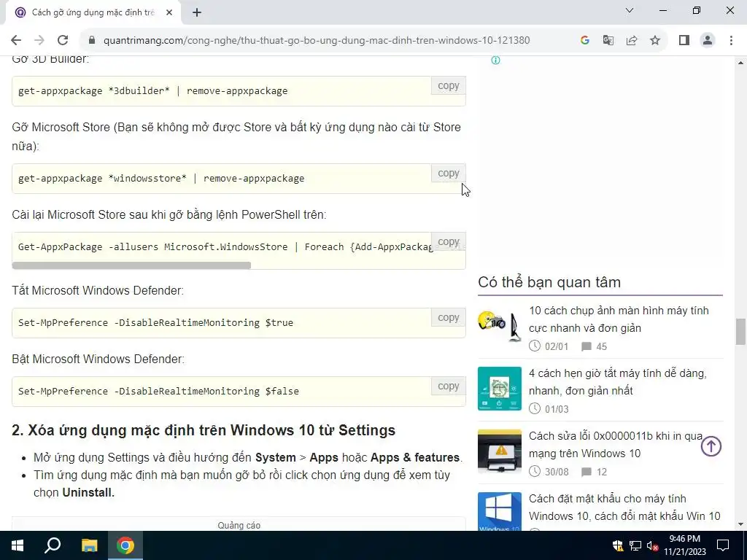
Task: Click Tắt Microsoft Windows Defender label
Action: (x=98, y=290)
